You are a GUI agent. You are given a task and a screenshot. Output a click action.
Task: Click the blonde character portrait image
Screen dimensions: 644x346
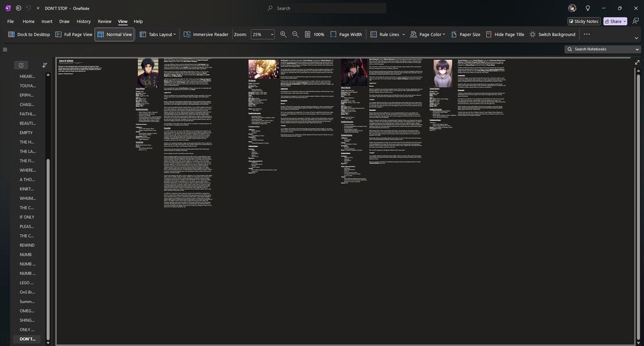tap(263, 69)
